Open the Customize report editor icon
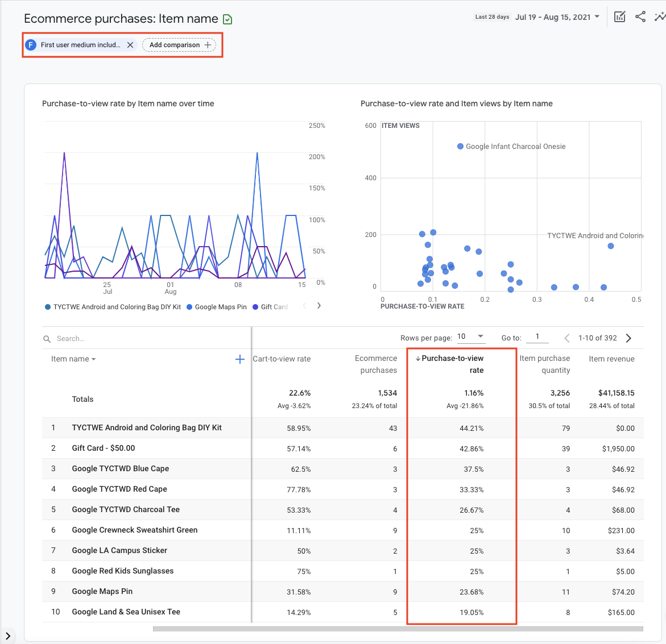This screenshot has width=666, height=644. click(x=619, y=16)
